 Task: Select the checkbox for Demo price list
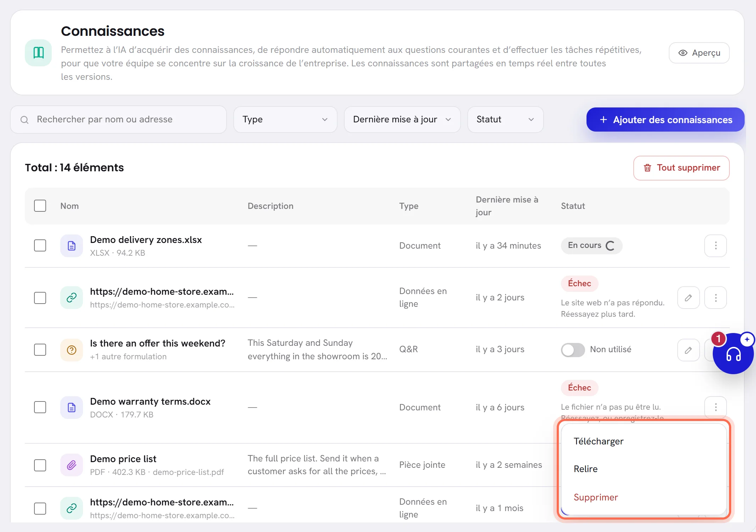click(40, 465)
